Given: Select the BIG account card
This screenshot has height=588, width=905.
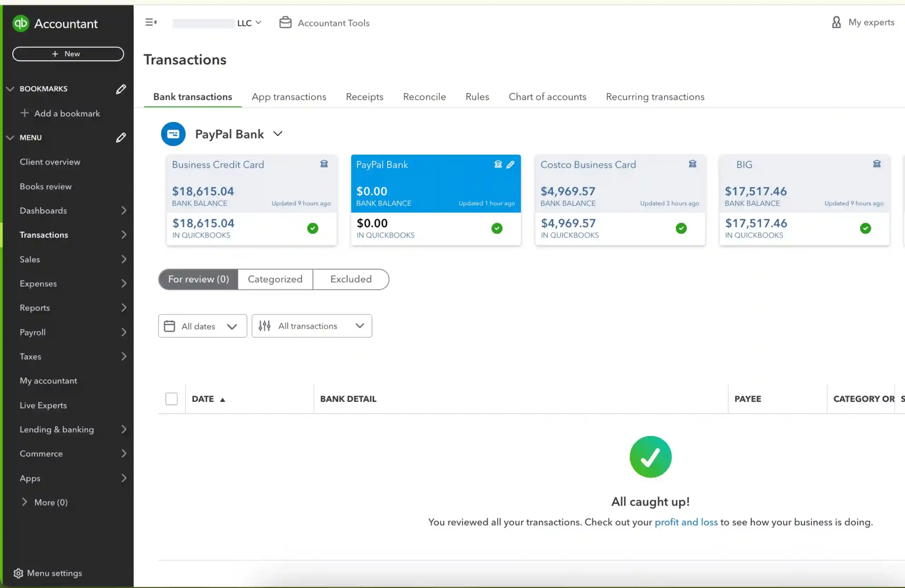Looking at the screenshot, I should 804,200.
